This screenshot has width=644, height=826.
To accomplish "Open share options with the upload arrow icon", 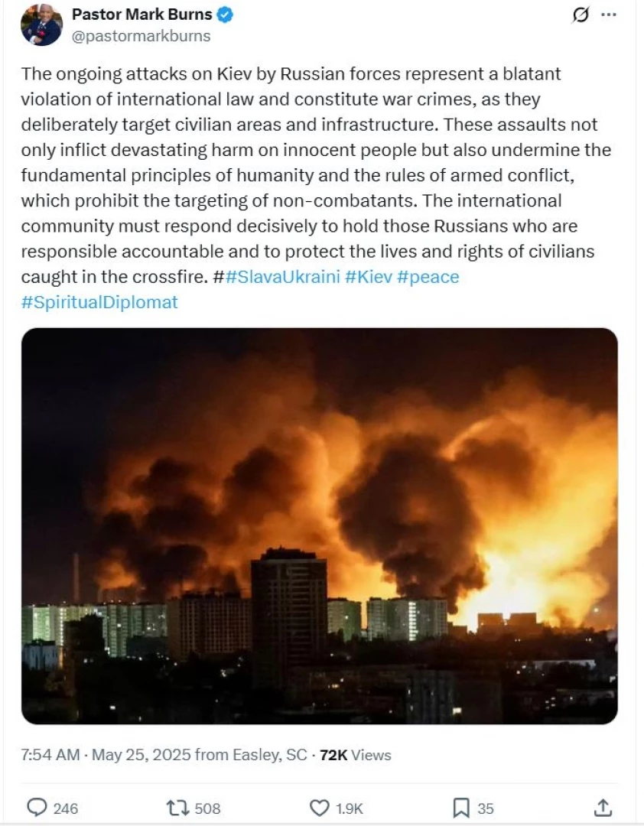I will point(603,807).
